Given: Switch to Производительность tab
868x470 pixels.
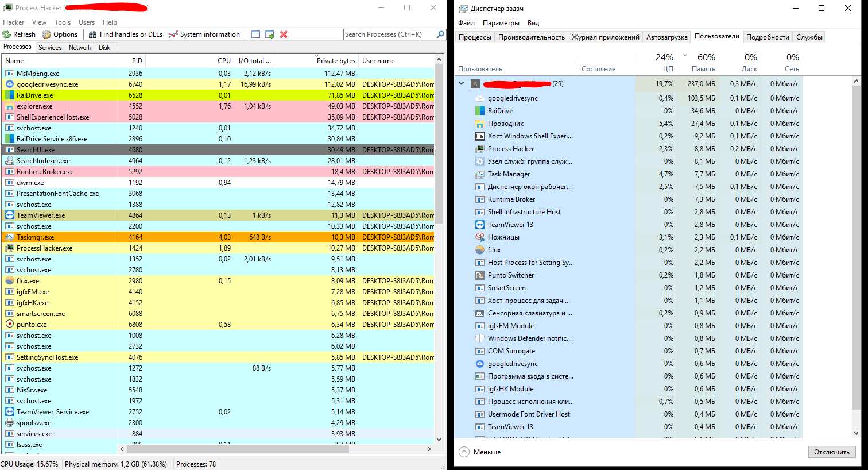Looking at the screenshot, I should click(532, 37).
